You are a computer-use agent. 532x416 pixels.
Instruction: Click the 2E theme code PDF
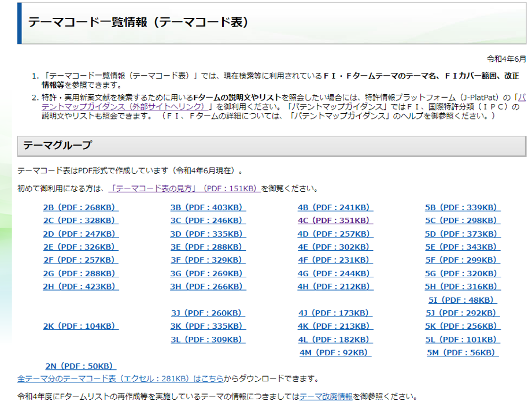(x=81, y=247)
